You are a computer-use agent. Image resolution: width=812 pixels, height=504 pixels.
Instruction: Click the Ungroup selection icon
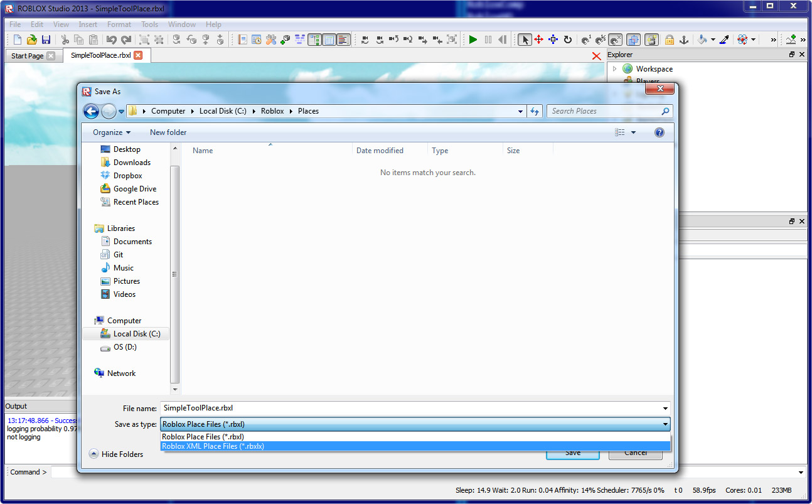159,40
